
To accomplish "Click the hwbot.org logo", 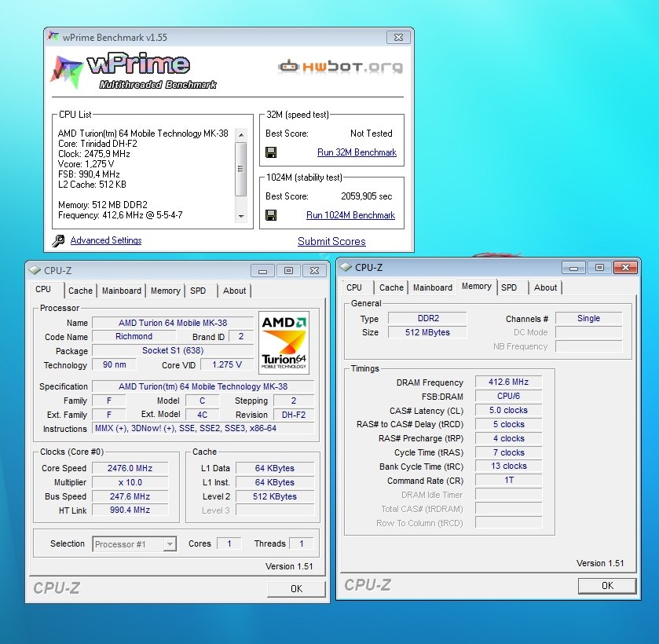I will point(340,67).
